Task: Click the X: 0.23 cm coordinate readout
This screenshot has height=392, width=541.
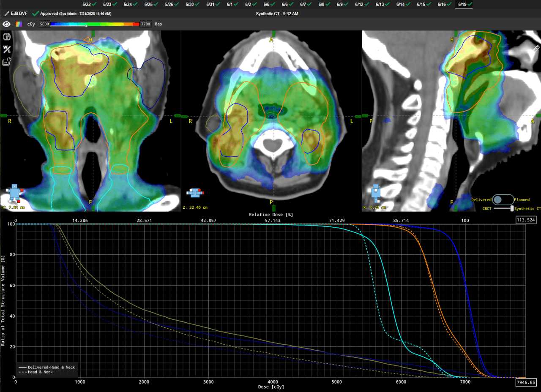Action: [376, 207]
